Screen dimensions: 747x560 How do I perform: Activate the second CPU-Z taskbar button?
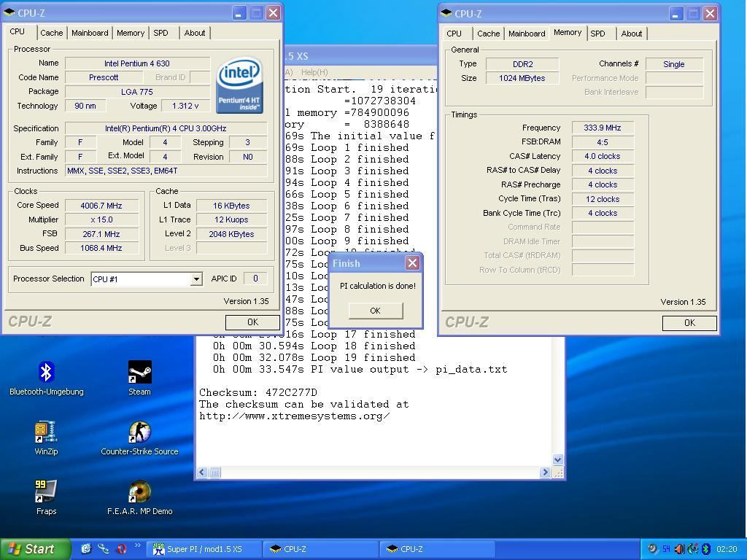[437, 549]
